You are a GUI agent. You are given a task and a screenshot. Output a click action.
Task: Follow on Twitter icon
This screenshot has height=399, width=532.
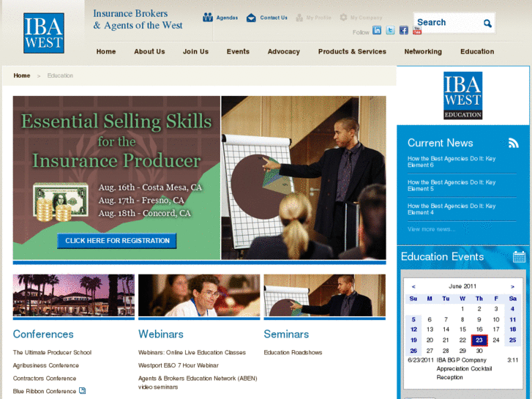point(390,30)
